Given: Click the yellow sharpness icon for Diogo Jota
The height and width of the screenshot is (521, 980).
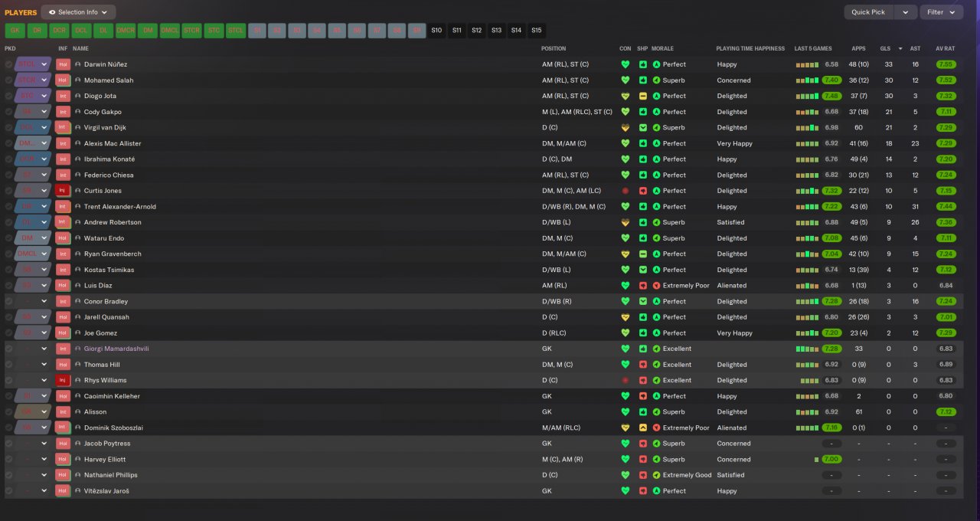Looking at the screenshot, I should (643, 96).
